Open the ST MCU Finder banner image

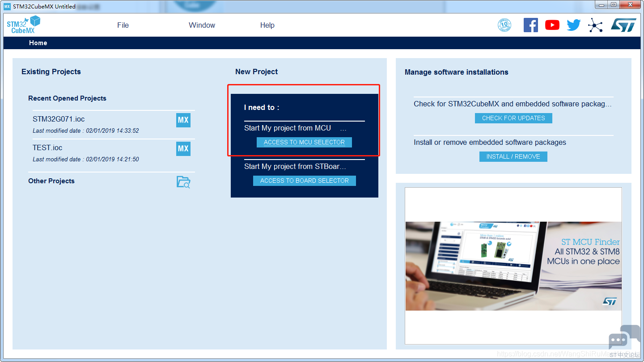[x=513, y=266]
